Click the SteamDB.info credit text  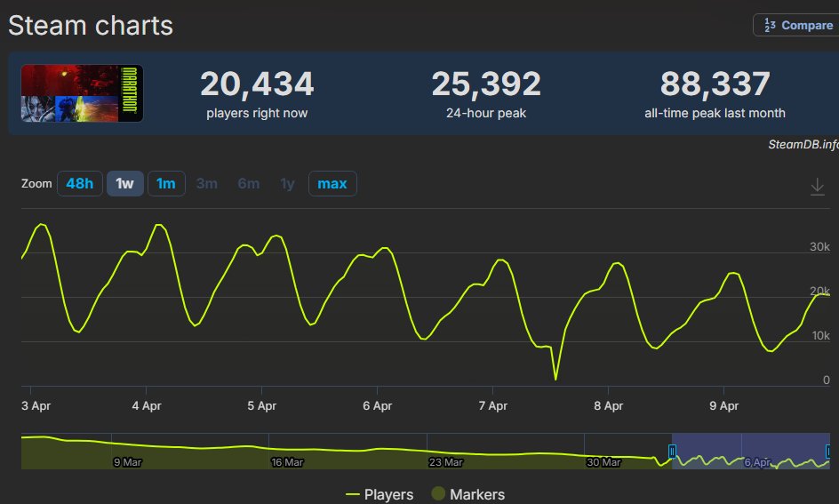coord(803,145)
